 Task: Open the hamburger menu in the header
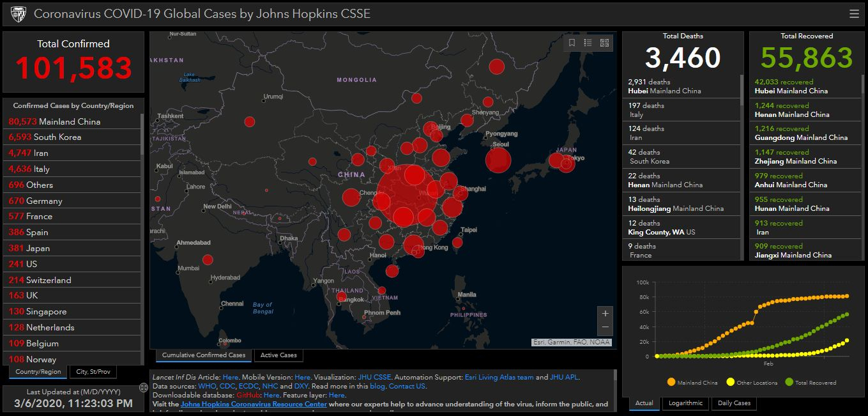[x=854, y=13]
